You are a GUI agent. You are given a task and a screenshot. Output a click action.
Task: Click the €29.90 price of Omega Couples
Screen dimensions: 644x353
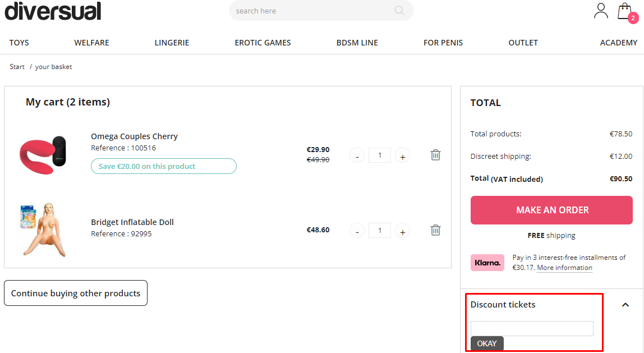click(318, 149)
